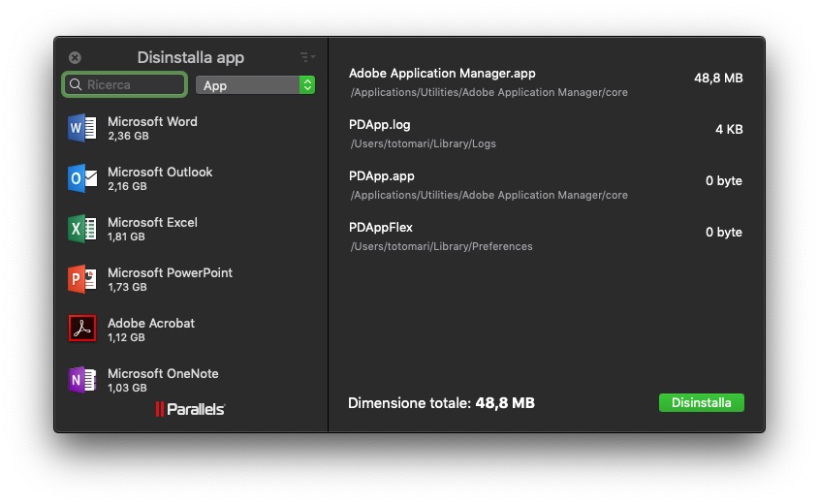Select Adobe Application Manager.app file entry
This screenshot has width=819, height=504.
(546, 82)
